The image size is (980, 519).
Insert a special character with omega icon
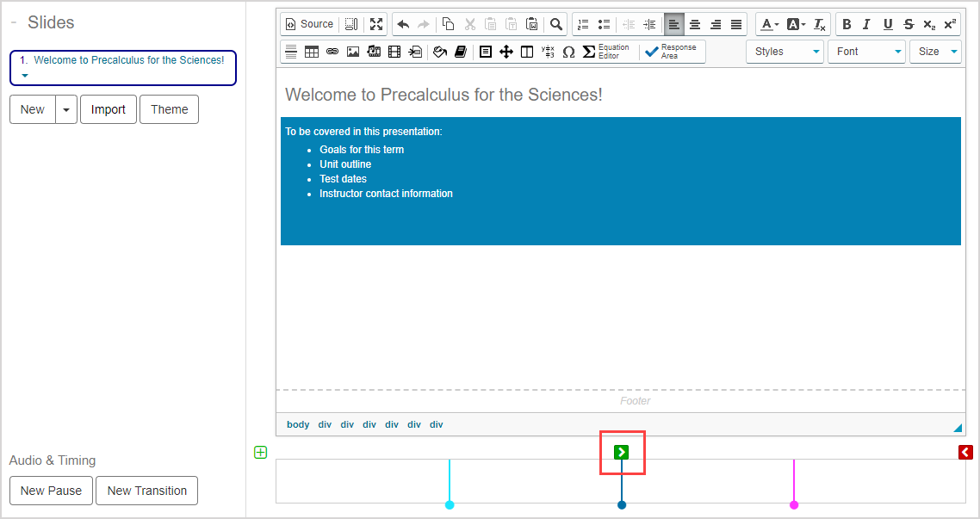[x=568, y=52]
